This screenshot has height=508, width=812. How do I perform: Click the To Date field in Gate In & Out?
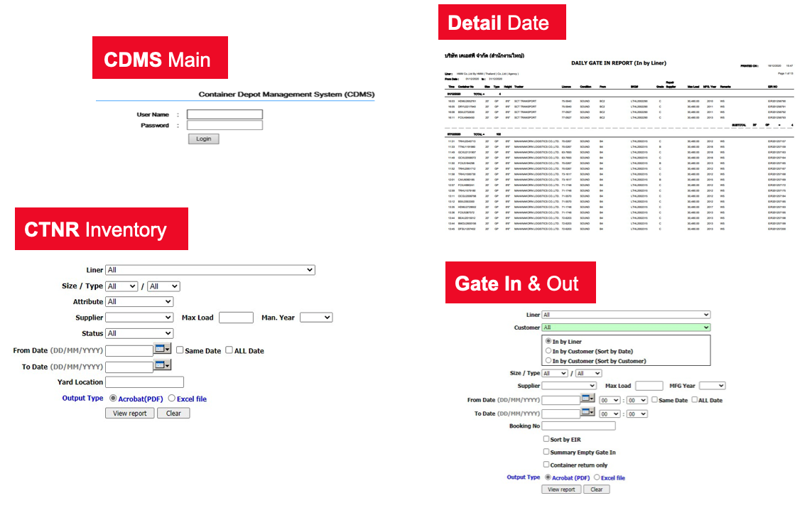pyautogui.click(x=561, y=414)
